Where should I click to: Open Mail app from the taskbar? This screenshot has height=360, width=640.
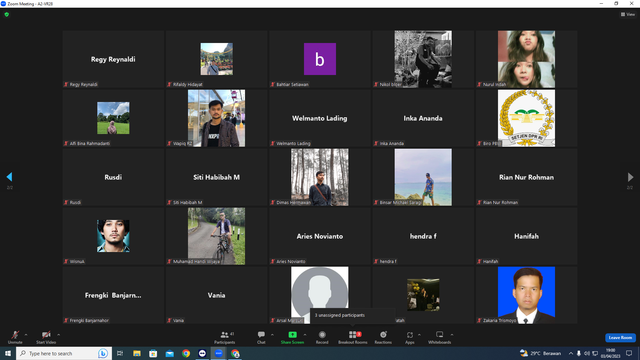169,353
